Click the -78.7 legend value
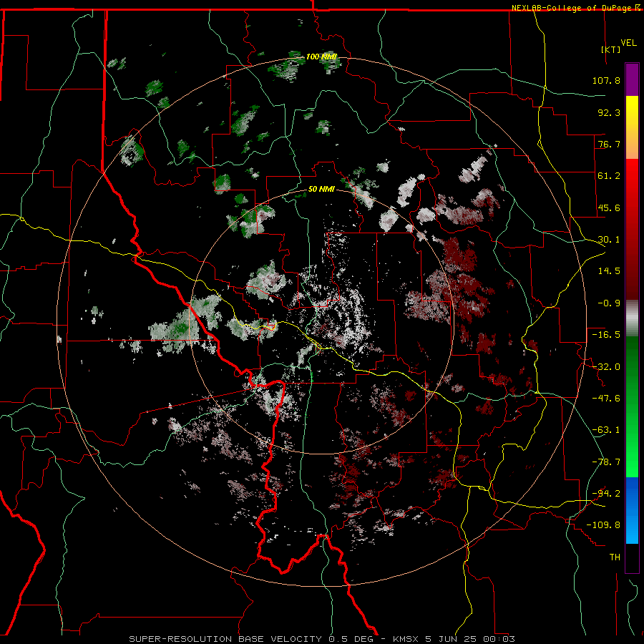Viewport: 644px width, 644px height. click(x=606, y=462)
